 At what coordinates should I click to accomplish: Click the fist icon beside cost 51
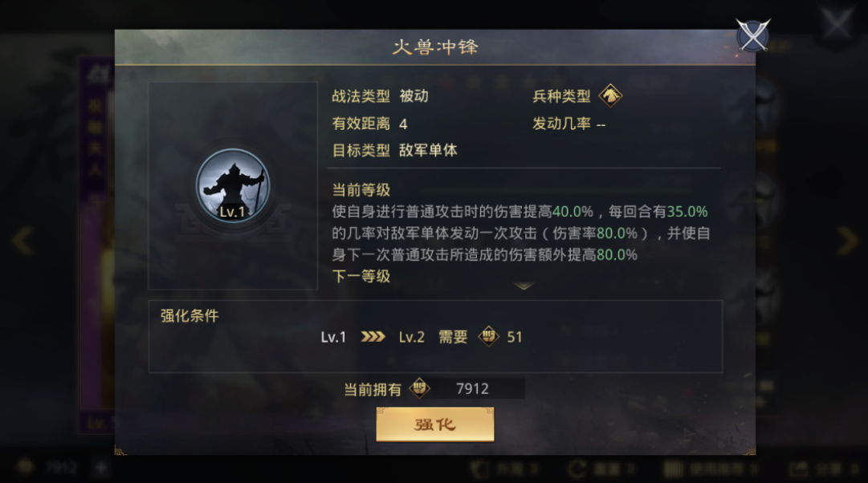[488, 336]
